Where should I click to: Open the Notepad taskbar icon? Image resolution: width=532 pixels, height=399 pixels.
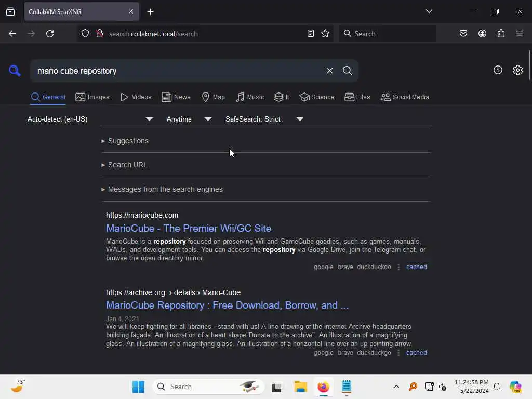[347, 387]
